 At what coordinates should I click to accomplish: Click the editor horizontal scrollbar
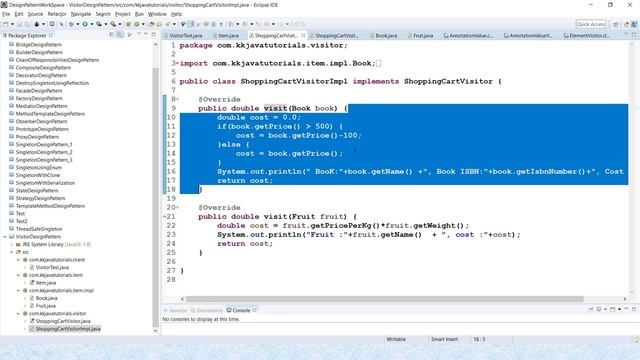pos(384,299)
